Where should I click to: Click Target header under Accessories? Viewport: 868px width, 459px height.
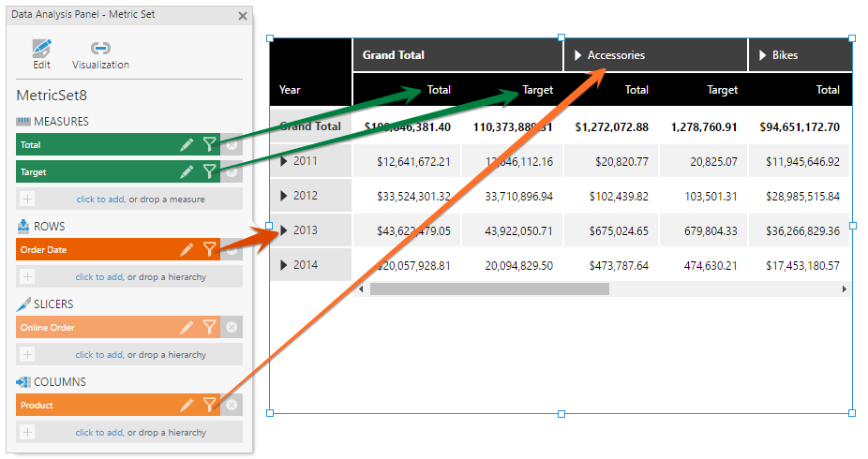tap(723, 90)
